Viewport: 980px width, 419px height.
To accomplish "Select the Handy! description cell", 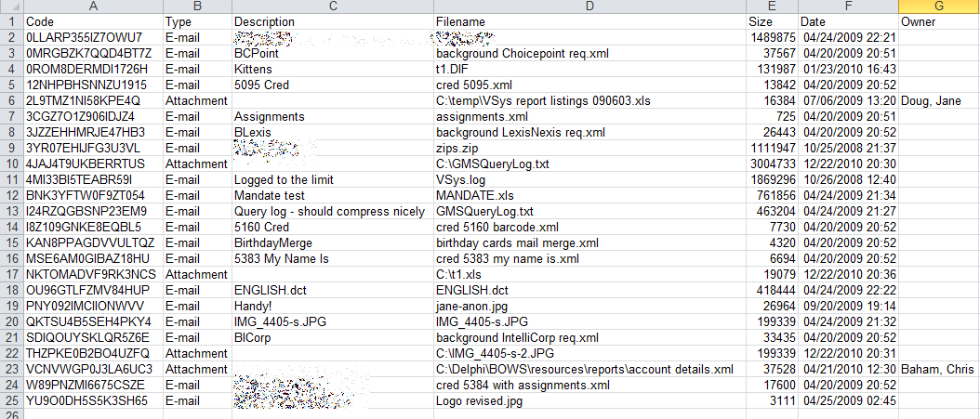I will click(x=331, y=306).
